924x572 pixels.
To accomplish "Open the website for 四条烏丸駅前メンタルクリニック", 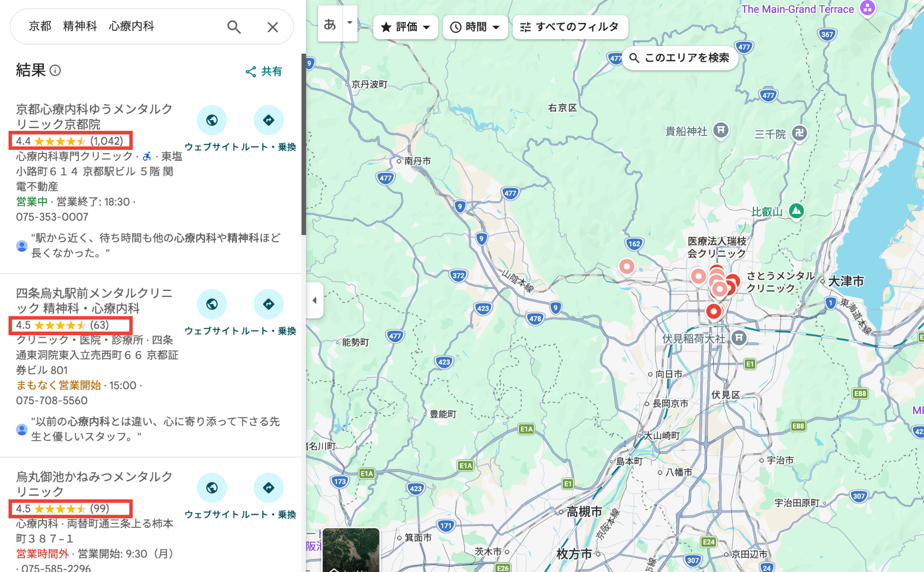I will pos(212,304).
